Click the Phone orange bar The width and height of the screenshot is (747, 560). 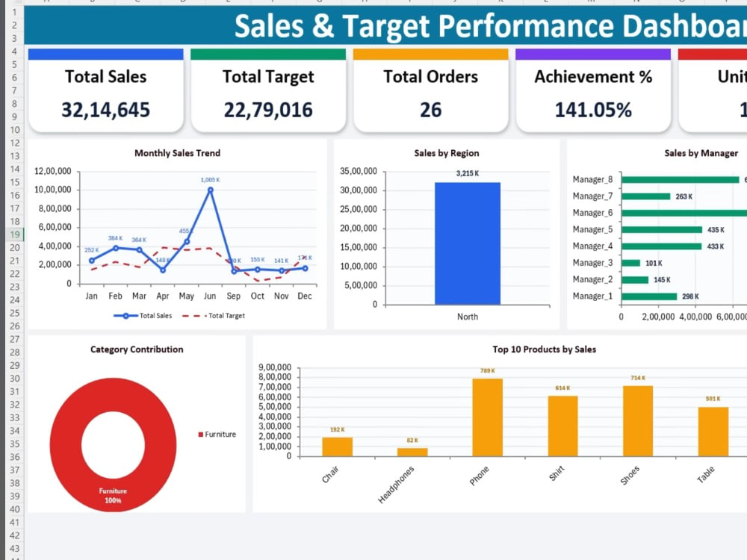487,417
